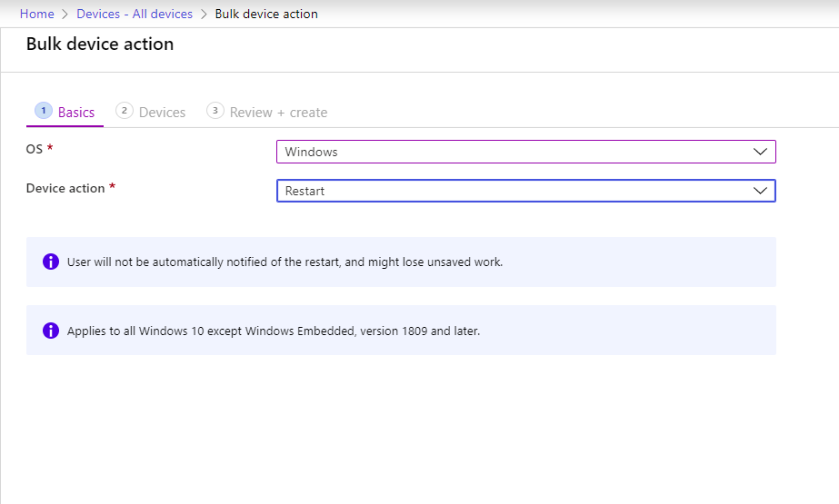Image resolution: width=839 pixels, height=504 pixels.
Task: Expand the OS field's down arrow
Action: coord(761,152)
